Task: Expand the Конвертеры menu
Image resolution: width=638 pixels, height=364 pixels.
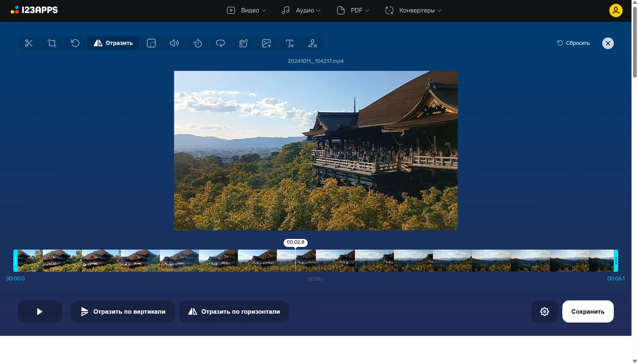Action: point(413,11)
